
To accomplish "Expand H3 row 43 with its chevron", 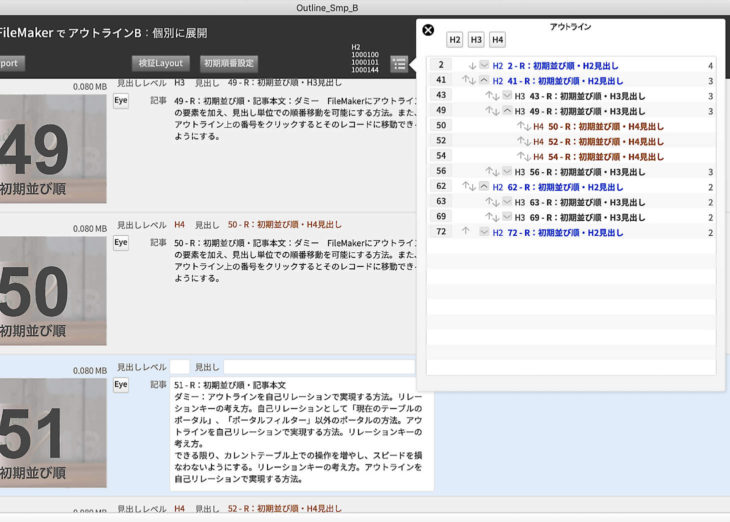I will [x=507, y=95].
